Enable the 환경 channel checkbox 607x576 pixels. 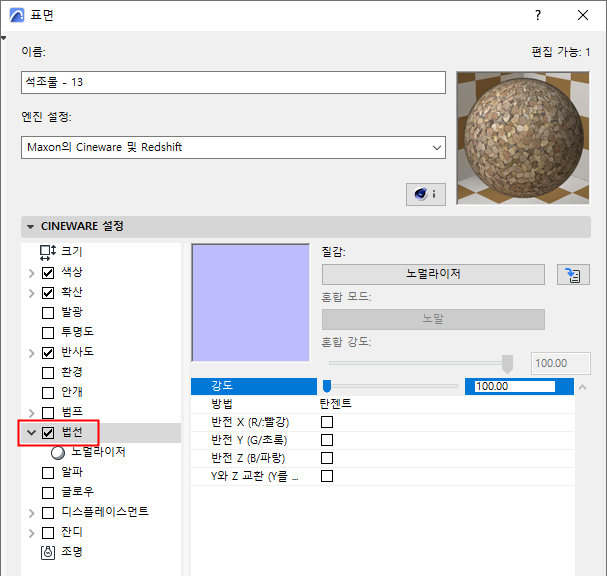[x=48, y=373]
